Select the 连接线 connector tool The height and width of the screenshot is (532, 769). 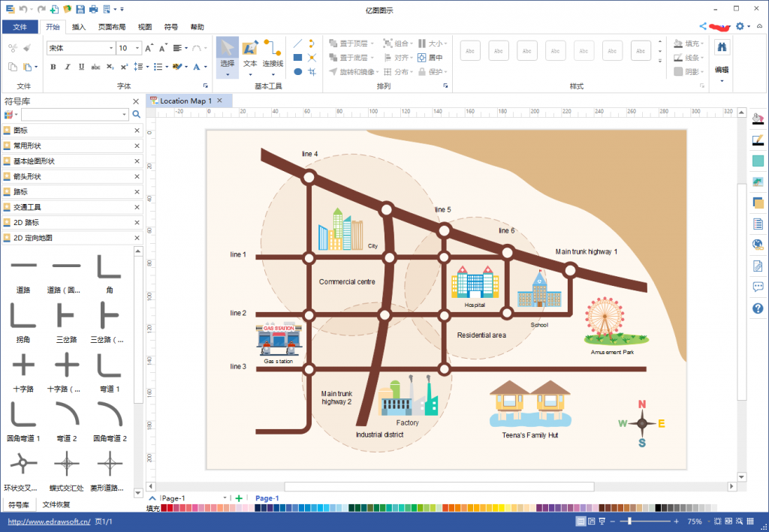(x=273, y=57)
